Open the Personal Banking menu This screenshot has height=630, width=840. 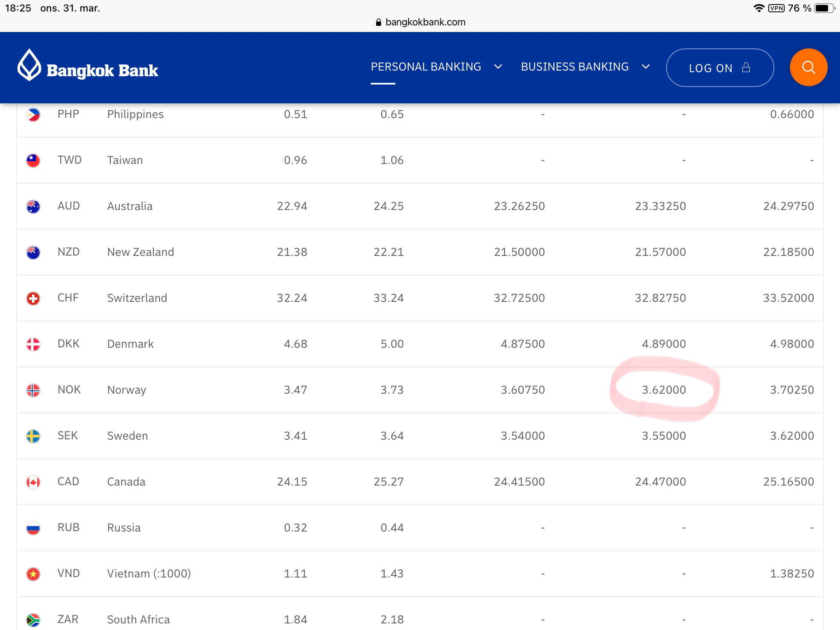click(426, 67)
